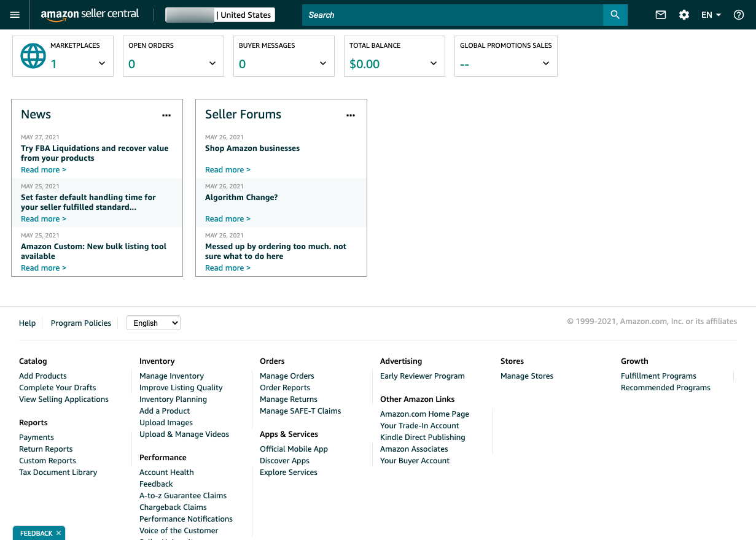Open the Seller Forums widget options menu
The width and height of the screenshot is (756, 540).
tap(351, 115)
